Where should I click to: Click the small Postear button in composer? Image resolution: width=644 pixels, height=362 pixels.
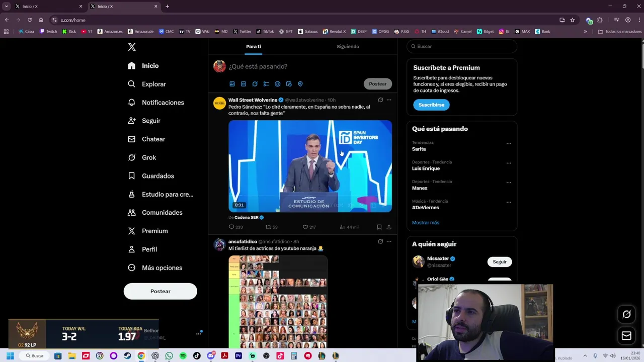click(x=378, y=84)
